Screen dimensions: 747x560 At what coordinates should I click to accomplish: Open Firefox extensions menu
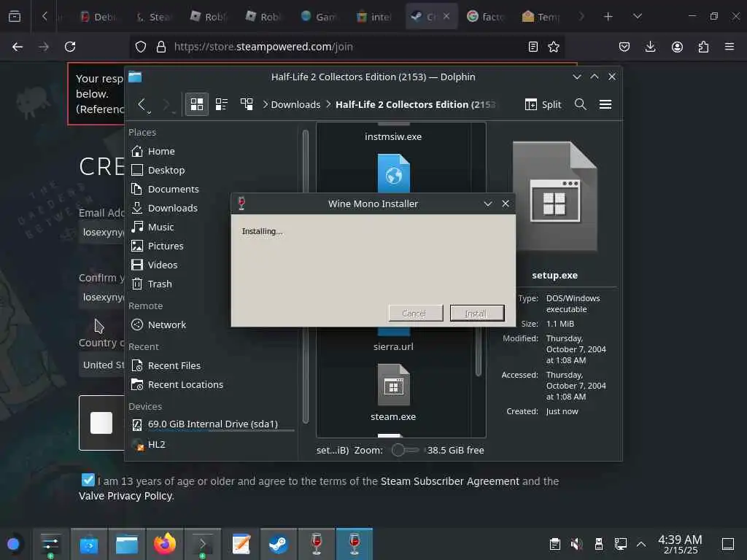(704, 47)
